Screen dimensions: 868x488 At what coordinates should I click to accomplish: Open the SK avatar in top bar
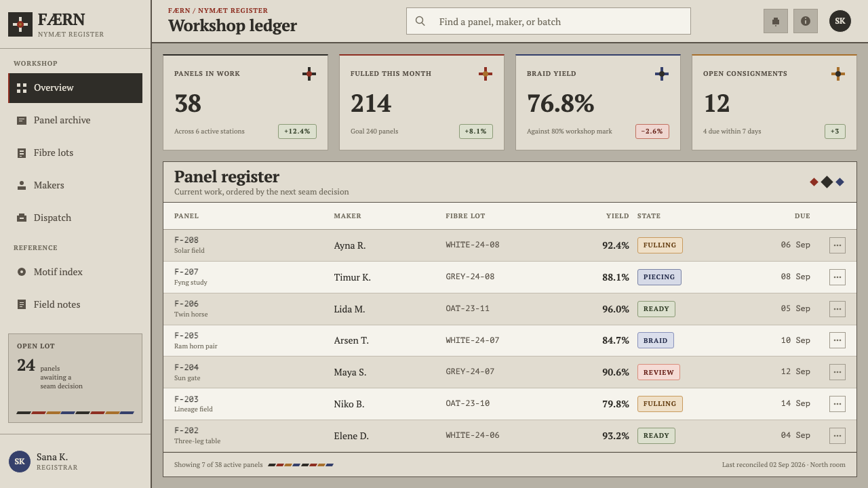point(840,21)
